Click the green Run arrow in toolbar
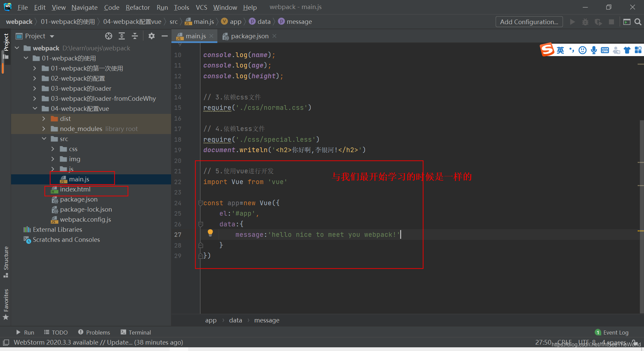 coord(573,22)
